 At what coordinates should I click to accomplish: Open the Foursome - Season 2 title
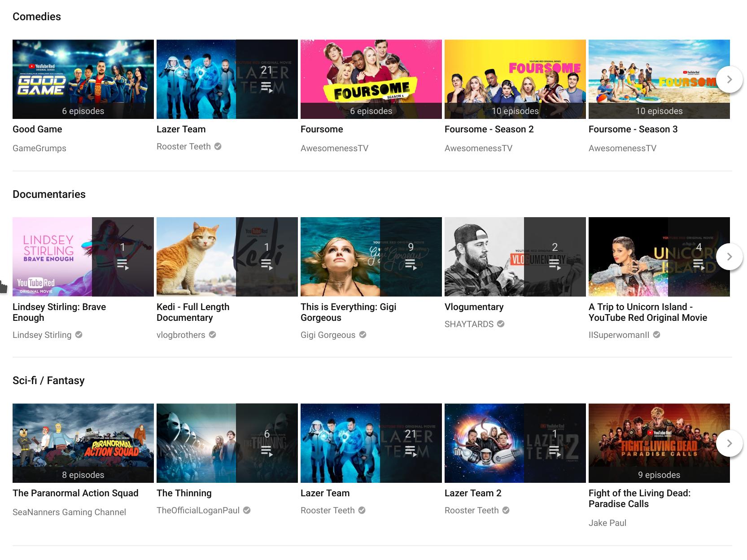[489, 129]
